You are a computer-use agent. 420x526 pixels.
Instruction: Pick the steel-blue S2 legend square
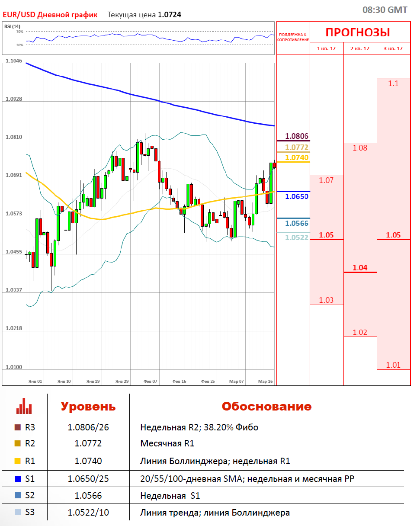click(18, 496)
